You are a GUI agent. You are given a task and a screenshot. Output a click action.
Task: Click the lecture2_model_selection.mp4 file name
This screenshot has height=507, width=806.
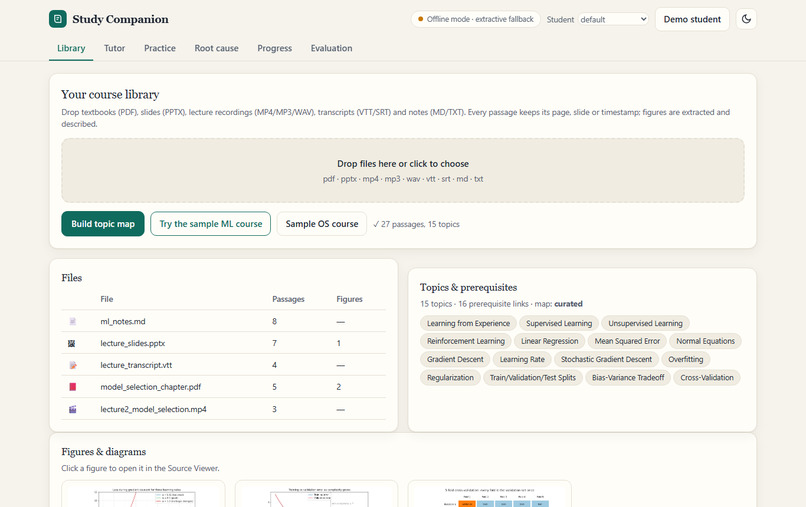coord(153,409)
